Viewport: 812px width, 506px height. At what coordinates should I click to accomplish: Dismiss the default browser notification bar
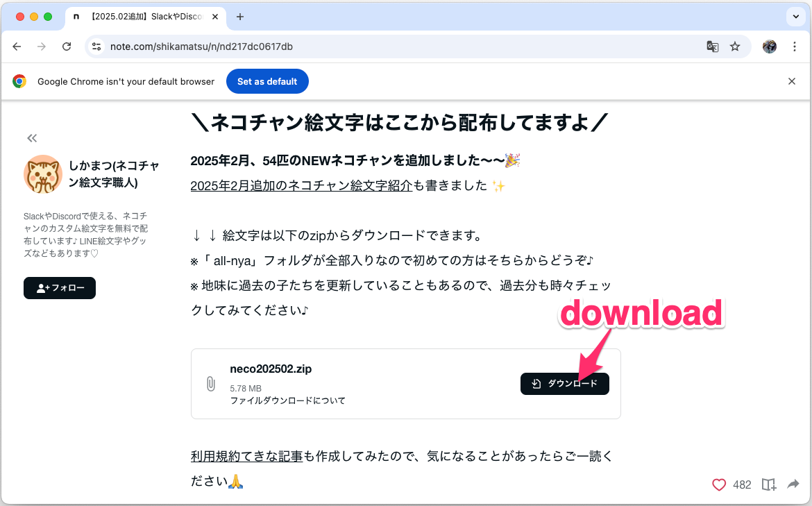coord(792,81)
